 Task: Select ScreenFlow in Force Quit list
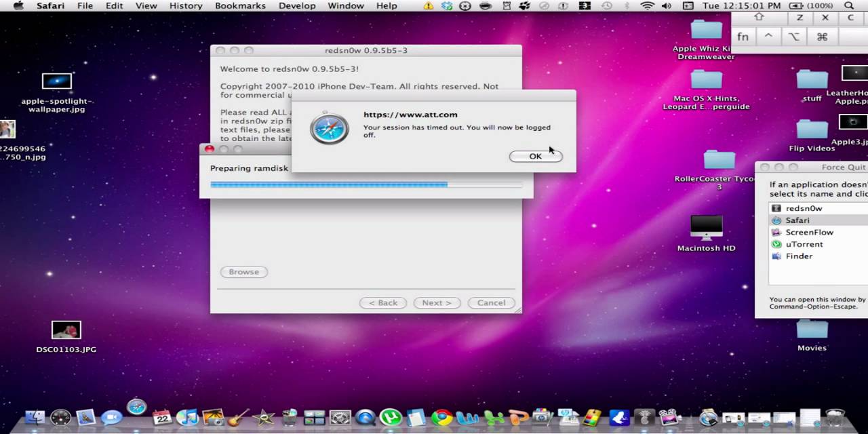(818, 232)
